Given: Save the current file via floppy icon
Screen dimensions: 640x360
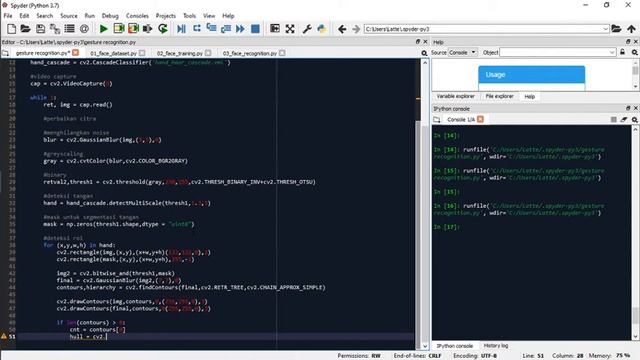Looking at the screenshot, I should [x=40, y=29].
